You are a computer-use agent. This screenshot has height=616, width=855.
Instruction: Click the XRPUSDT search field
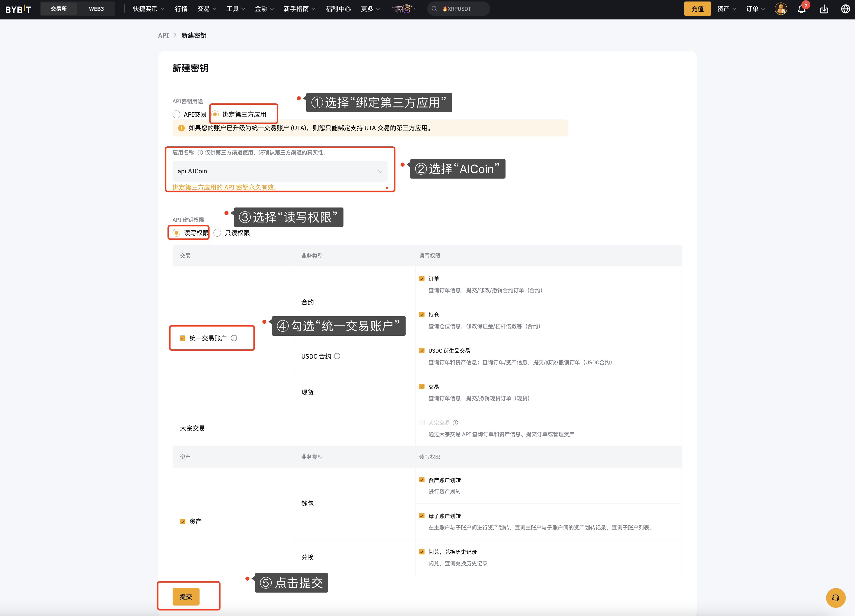(458, 9)
